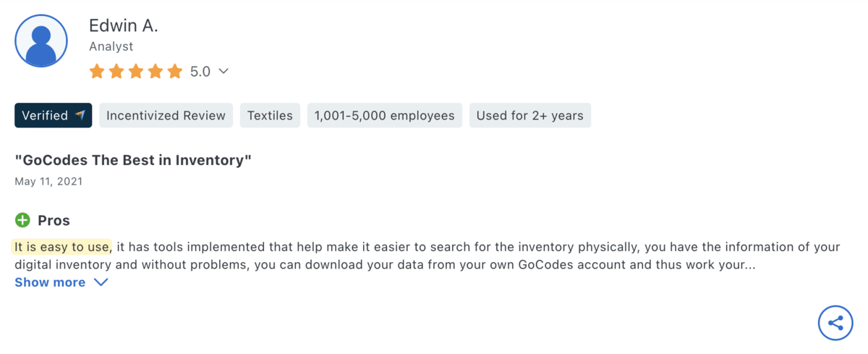The height and width of the screenshot is (354, 868).
Task: Click the fifth rating star
Action: (174, 72)
